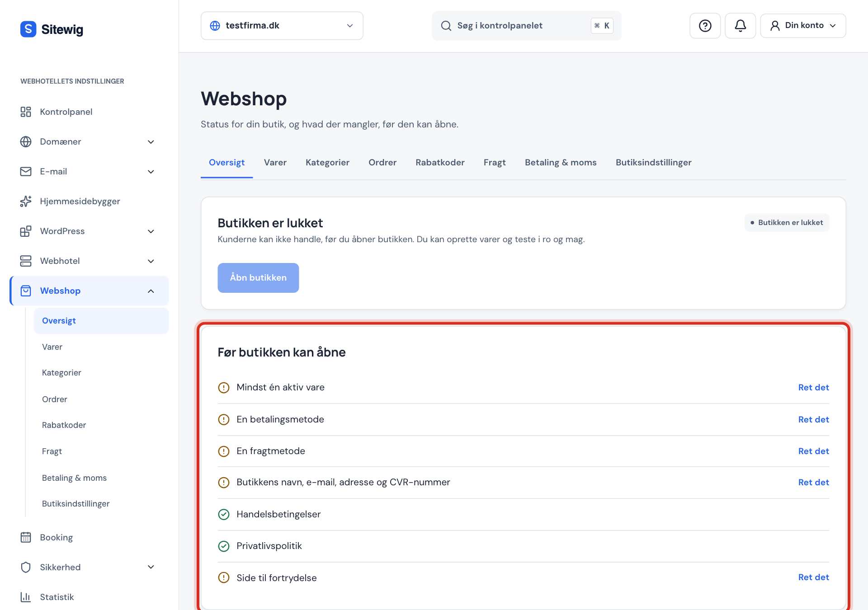The height and width of the screenshot is (610, 868).
Task: Click the Sikkerhed shield icon
Action: point(26,567)
